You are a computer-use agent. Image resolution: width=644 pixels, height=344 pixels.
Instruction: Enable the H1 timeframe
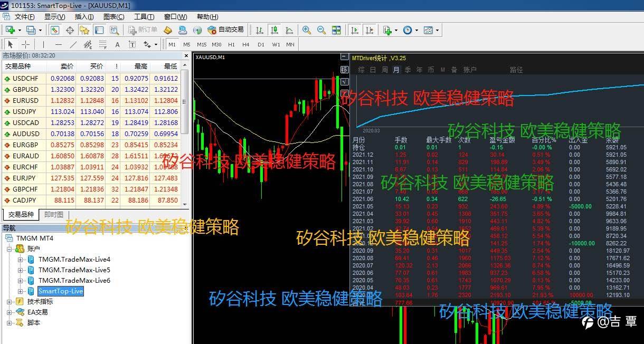[x=231, y=45]
